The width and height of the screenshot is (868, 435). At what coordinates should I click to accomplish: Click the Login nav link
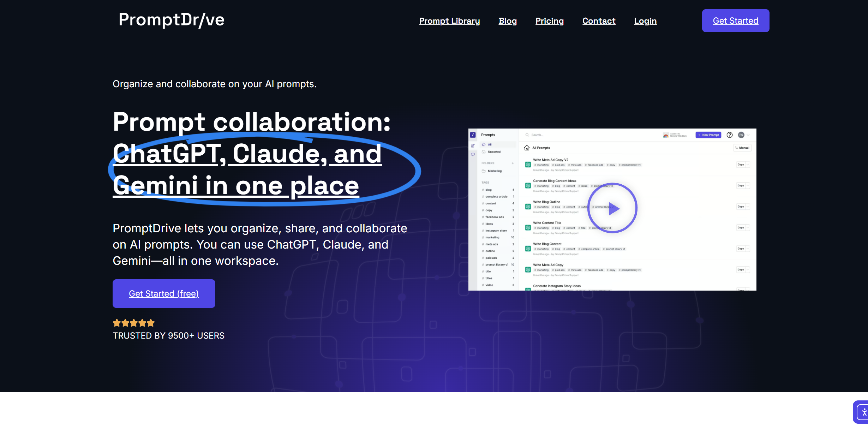click(x=645, y=21)
